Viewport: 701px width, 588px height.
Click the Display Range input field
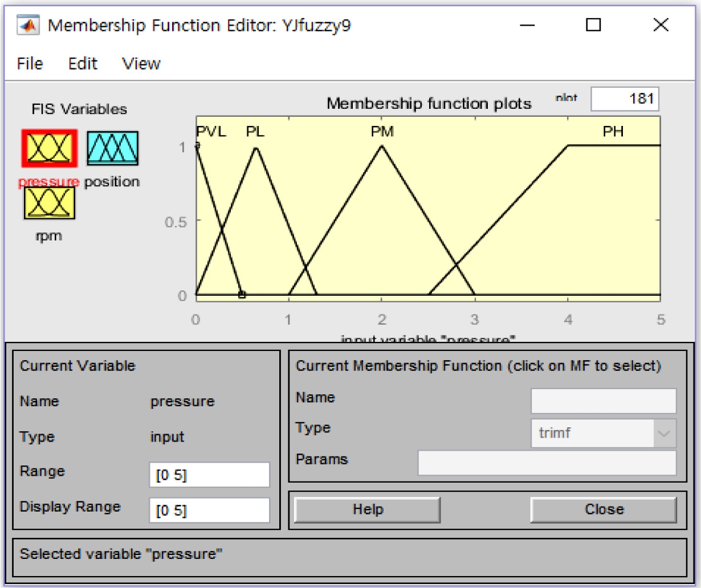(x=209, y=511)
